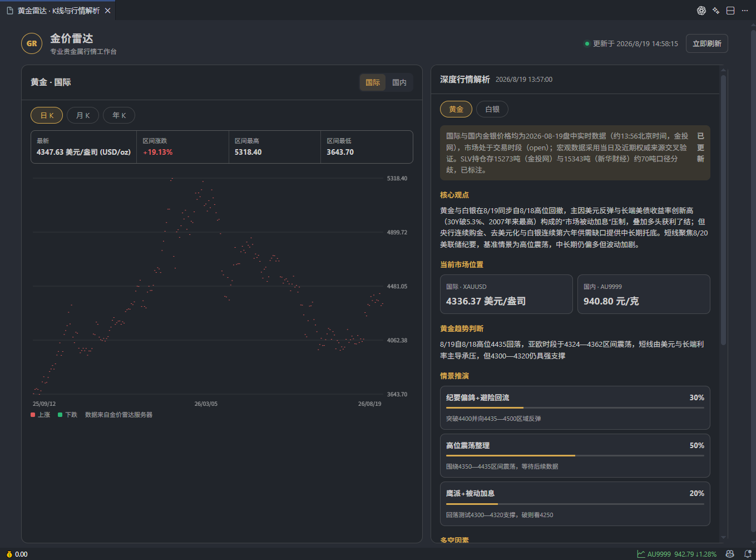This screenshot has height=560, width=756.
Task: Click the 下跌 legend entry
Action: [68, 415]
